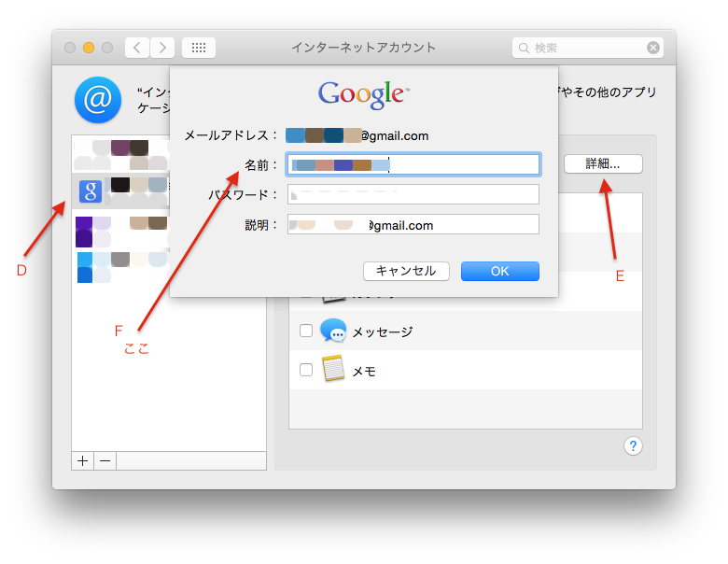The width and height of the screenshot is (728, 564).
Task: Focus the パスワード password field
Action: coord(413,194)
